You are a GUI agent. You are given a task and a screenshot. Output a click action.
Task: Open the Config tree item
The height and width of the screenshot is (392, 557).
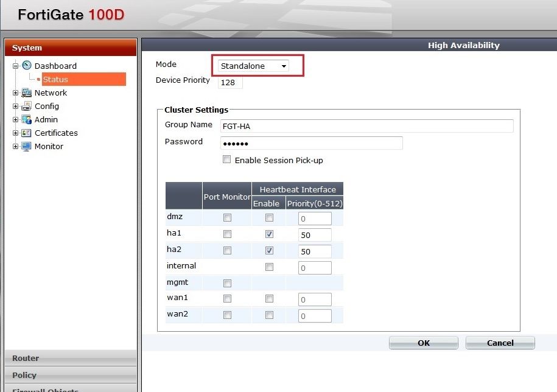(46, 106)
